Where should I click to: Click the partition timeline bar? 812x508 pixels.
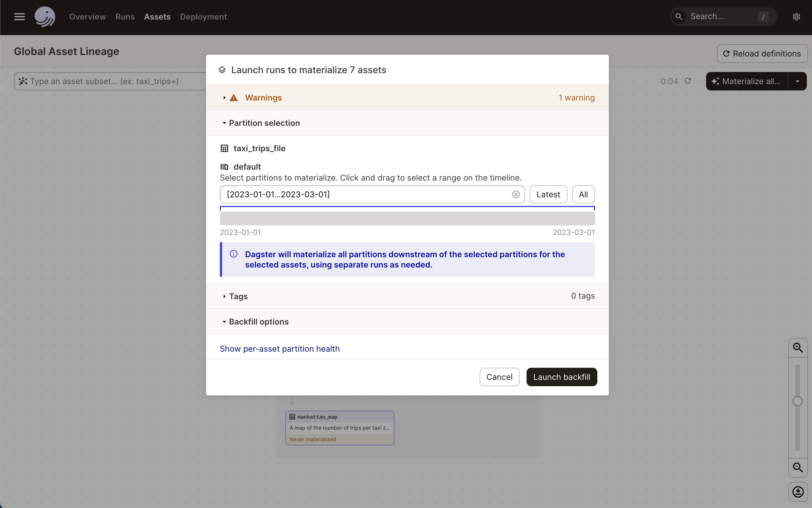pyautogui.click(x=407, y=218)
